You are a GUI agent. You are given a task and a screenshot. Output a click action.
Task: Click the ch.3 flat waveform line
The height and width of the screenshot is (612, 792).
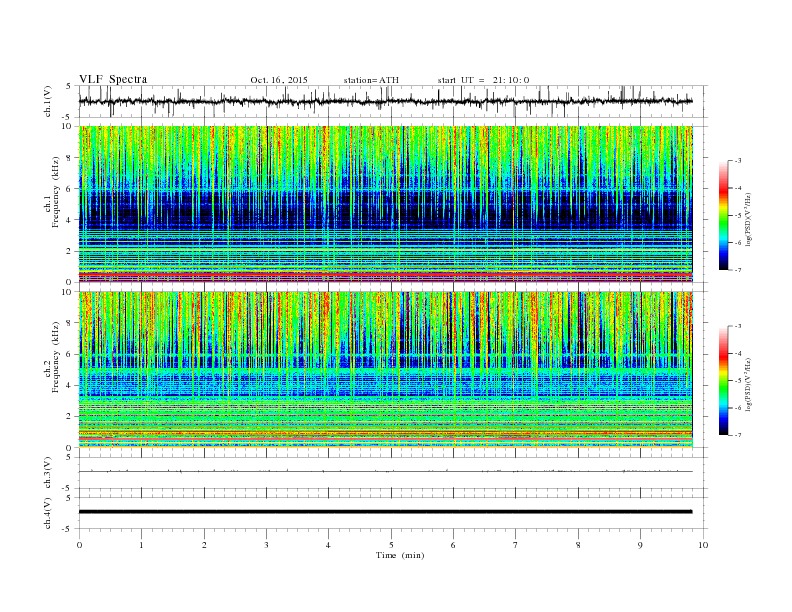click(385, 472)
